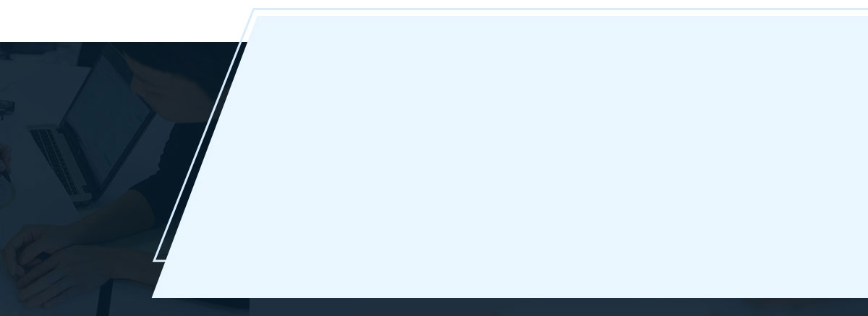
Task: Click the slanted left edge of blue panel
Action: [205, 156]
